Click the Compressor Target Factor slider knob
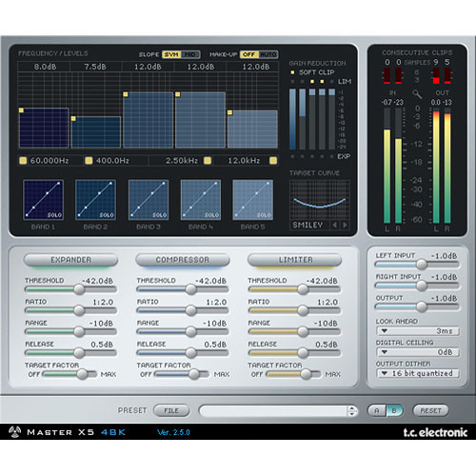This screenshot has height=476, width=476. 194,374
